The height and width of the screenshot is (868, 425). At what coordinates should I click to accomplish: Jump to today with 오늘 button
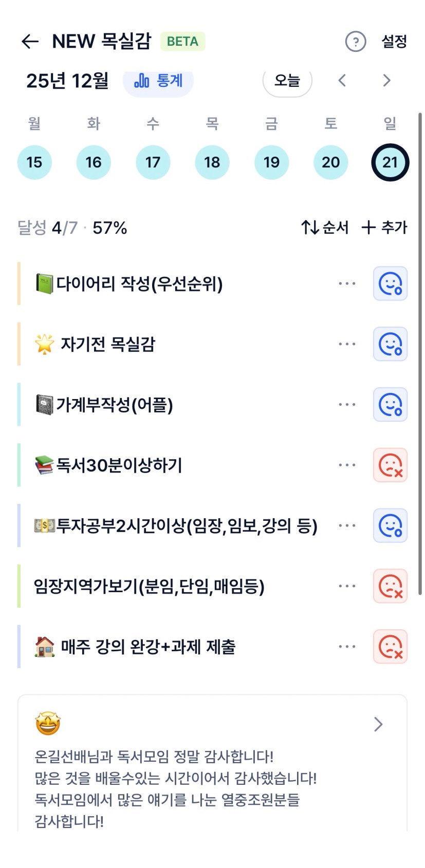coord(287,81)
